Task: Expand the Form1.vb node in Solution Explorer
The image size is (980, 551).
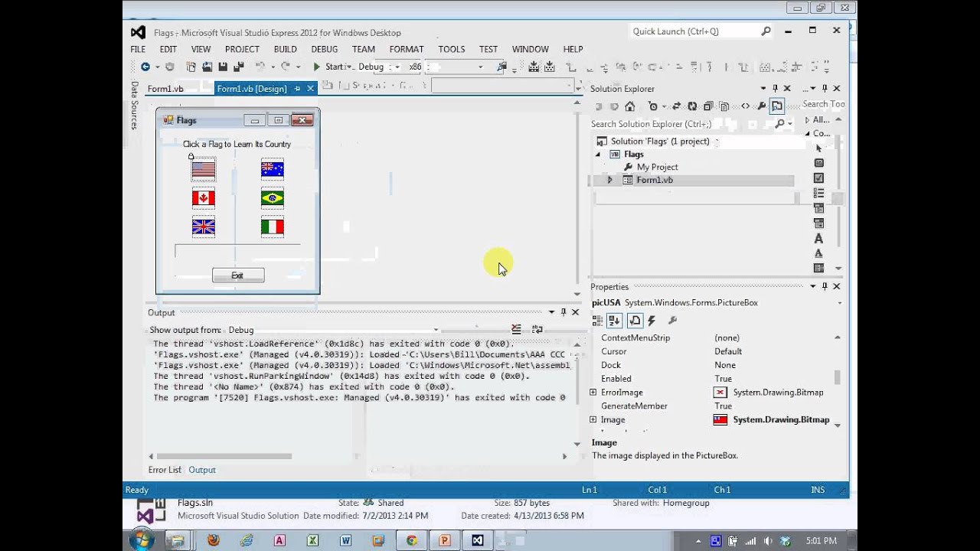Action: coord(610,180)
